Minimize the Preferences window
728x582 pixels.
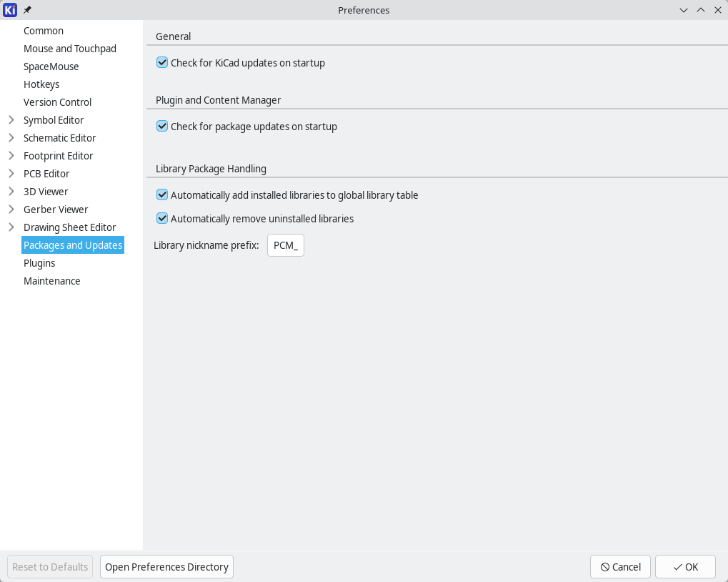coord(684,10)
